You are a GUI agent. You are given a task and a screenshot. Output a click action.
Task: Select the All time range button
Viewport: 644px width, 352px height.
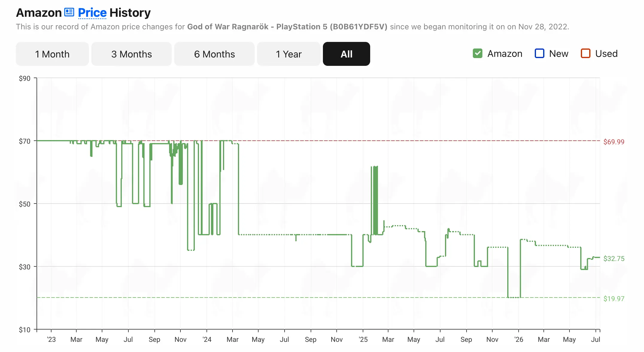[x=347, y=54]
